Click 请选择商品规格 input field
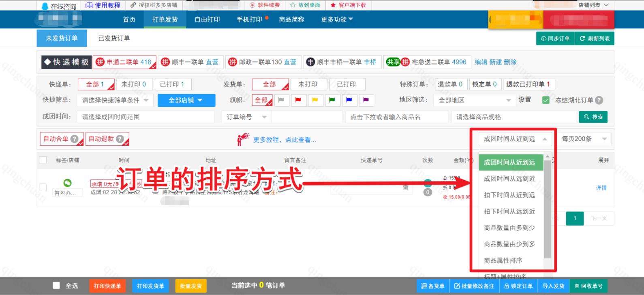This screenshot has width=644, height=295. (513, 117)
